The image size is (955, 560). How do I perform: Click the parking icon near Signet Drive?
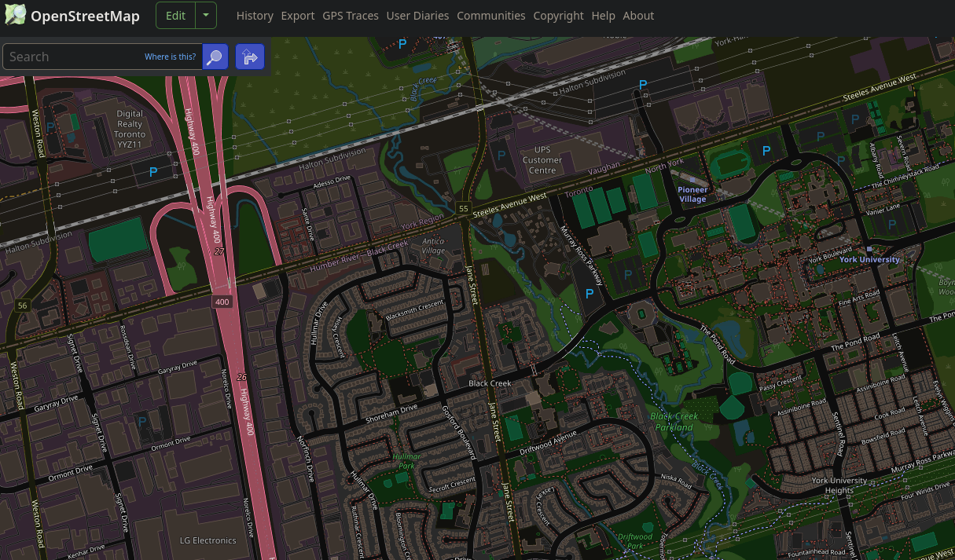coord(141,421)
